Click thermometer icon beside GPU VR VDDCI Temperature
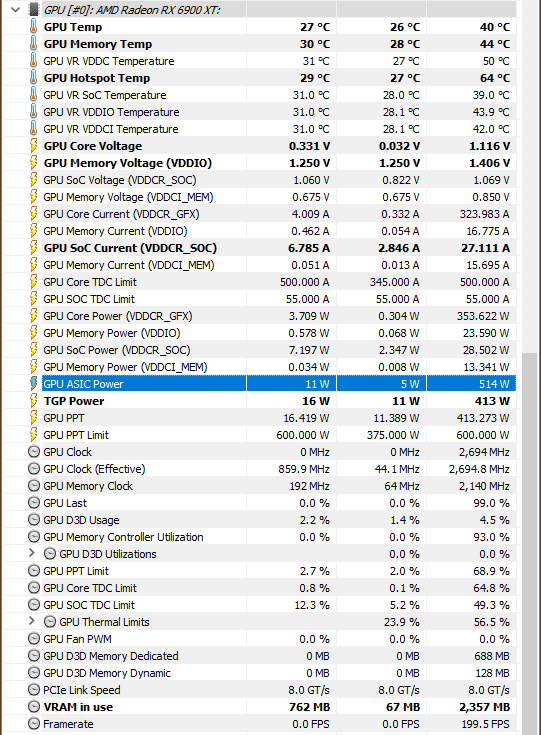 point(33,129)
